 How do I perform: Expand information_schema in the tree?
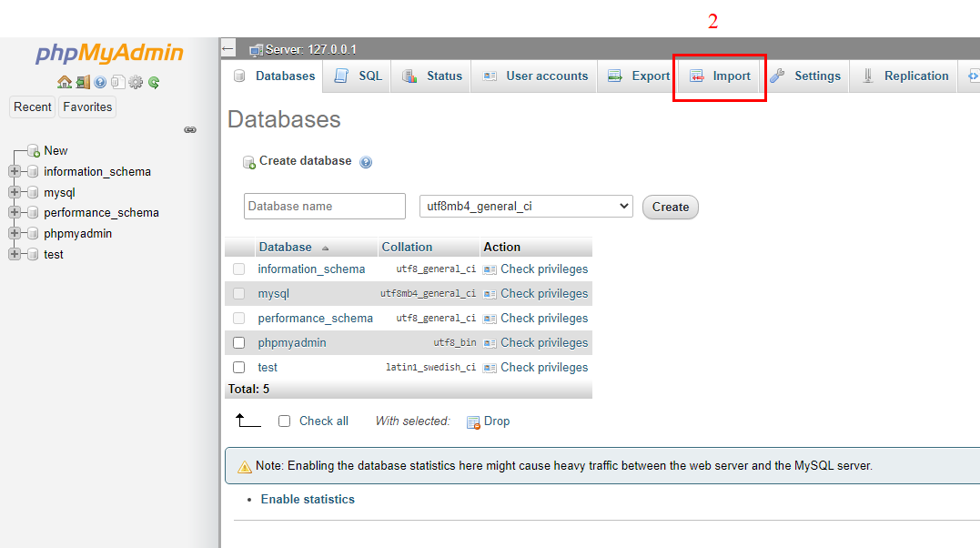click(15, 171)
